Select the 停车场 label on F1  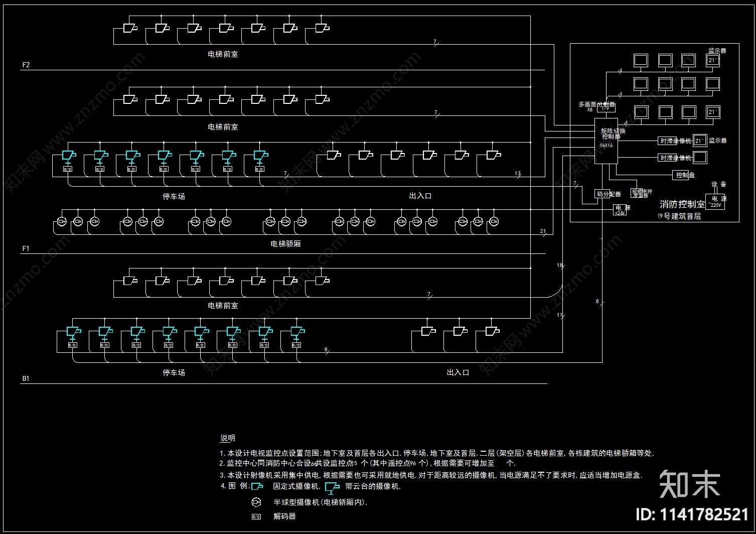174,196
